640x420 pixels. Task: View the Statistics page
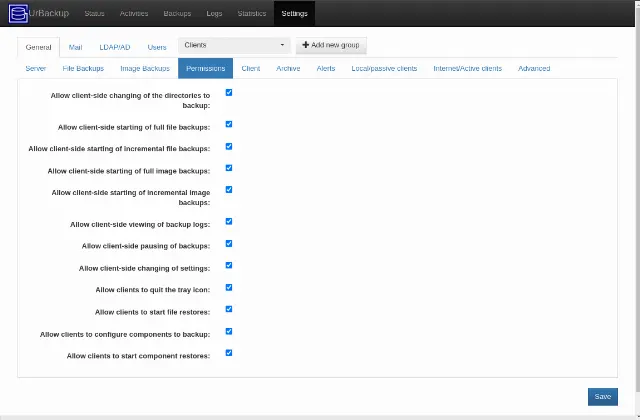pos(252,13)
